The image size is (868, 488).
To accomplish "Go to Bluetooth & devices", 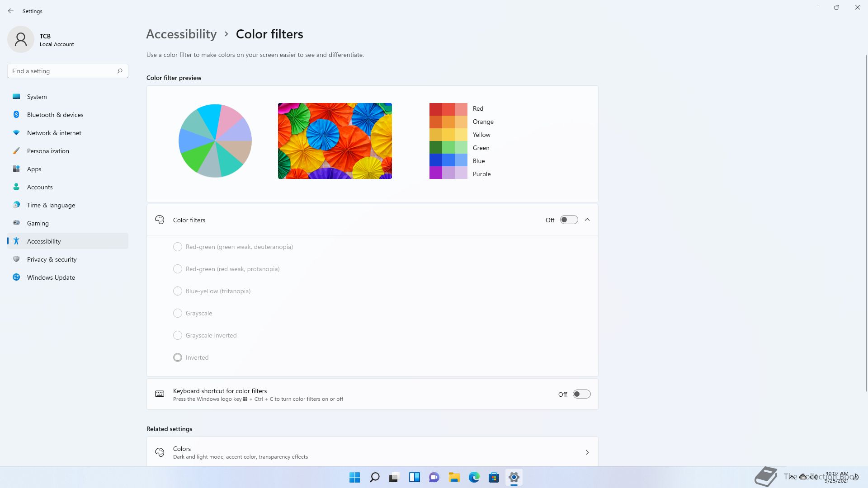I will pyautogui.click(x=68, y=114).
